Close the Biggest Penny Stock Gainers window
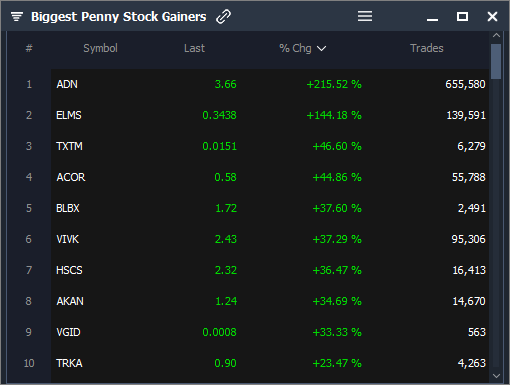The width and height of the screenshot is (510, 385). pyautogui.click(x=492, y=16)
